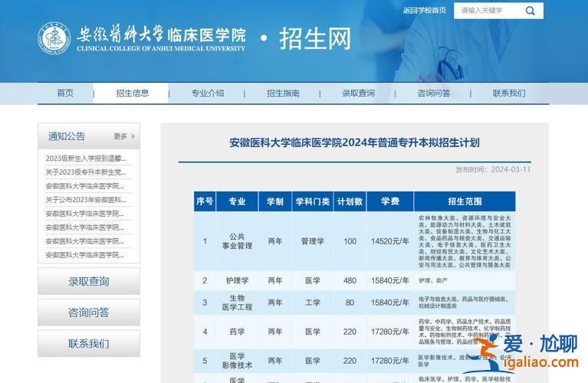
Task: Click table header 计划数
Action: coord(350,201)
